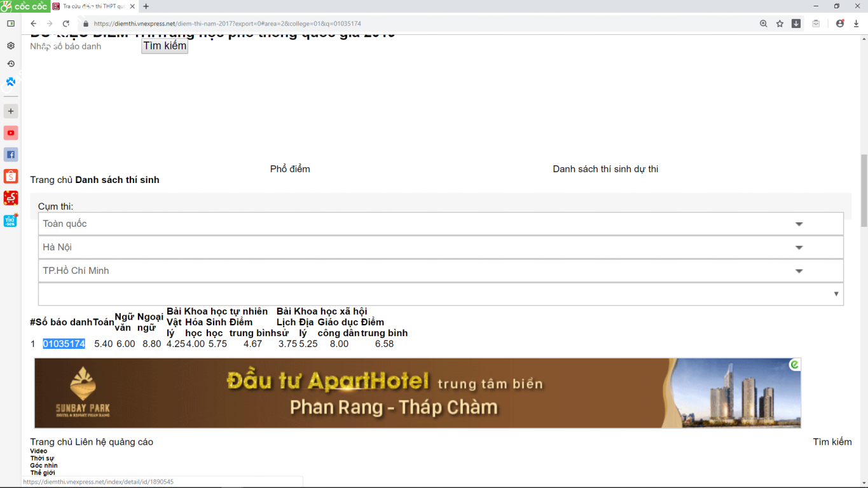Open Facebook sidebar shortcut
The width and height of the screenshot is (868, 488).
pos(11,154)
